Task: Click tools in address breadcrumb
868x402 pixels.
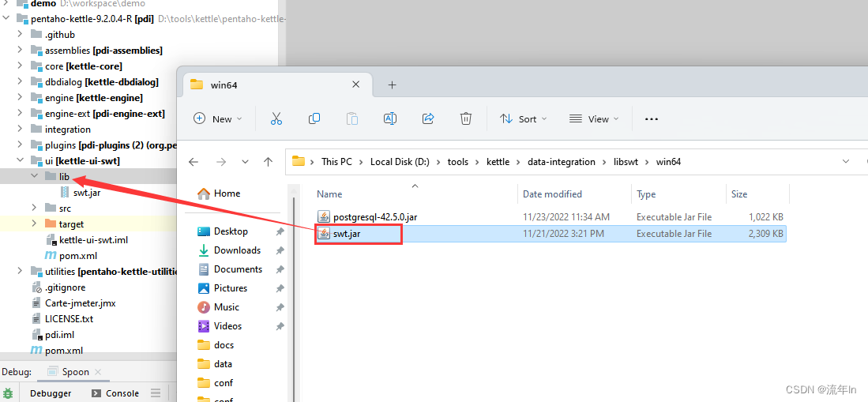Action: [458, 162]
